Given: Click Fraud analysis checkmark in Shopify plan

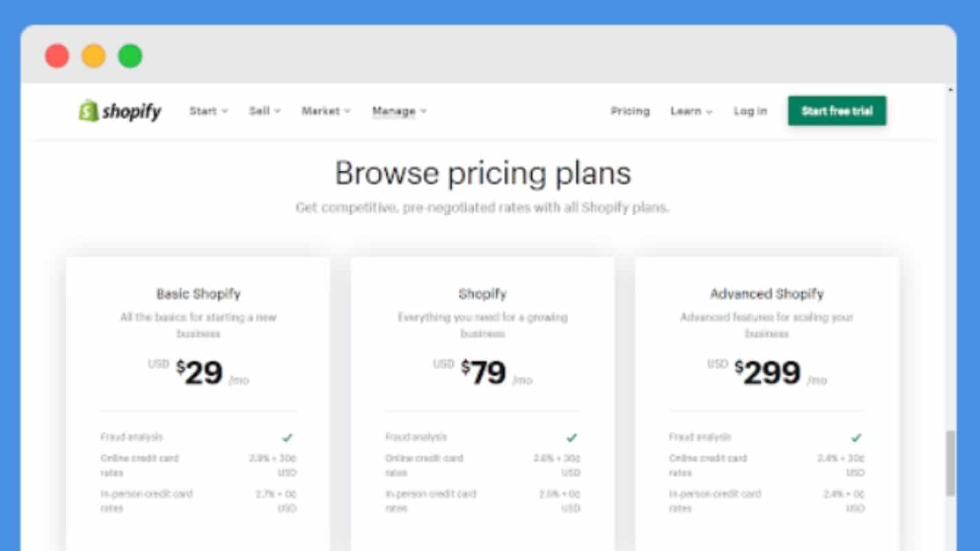Looking at the screenshot, I should tap(571, 437).
